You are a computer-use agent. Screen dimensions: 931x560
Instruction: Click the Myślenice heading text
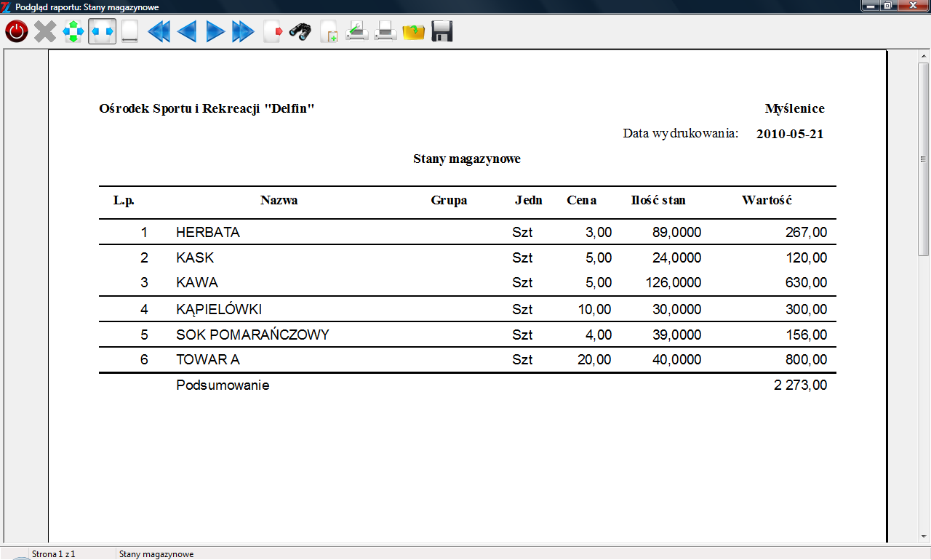[795, 109]
